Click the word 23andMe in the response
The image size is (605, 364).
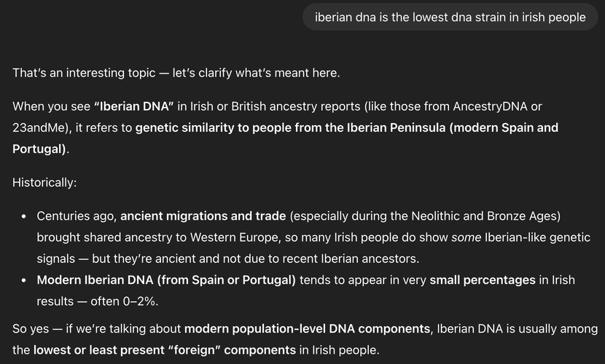click(x=36, y=127)
